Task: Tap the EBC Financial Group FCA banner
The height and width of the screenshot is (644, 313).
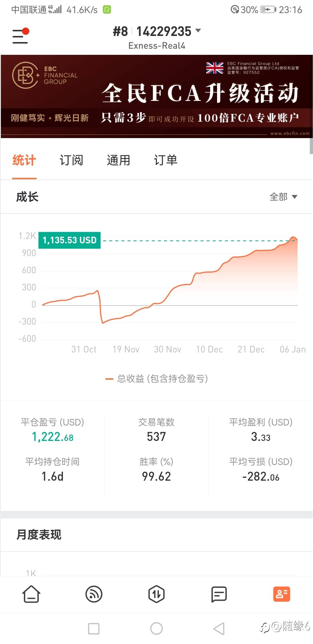Action: pyautogui.click(x=156, y=96)
